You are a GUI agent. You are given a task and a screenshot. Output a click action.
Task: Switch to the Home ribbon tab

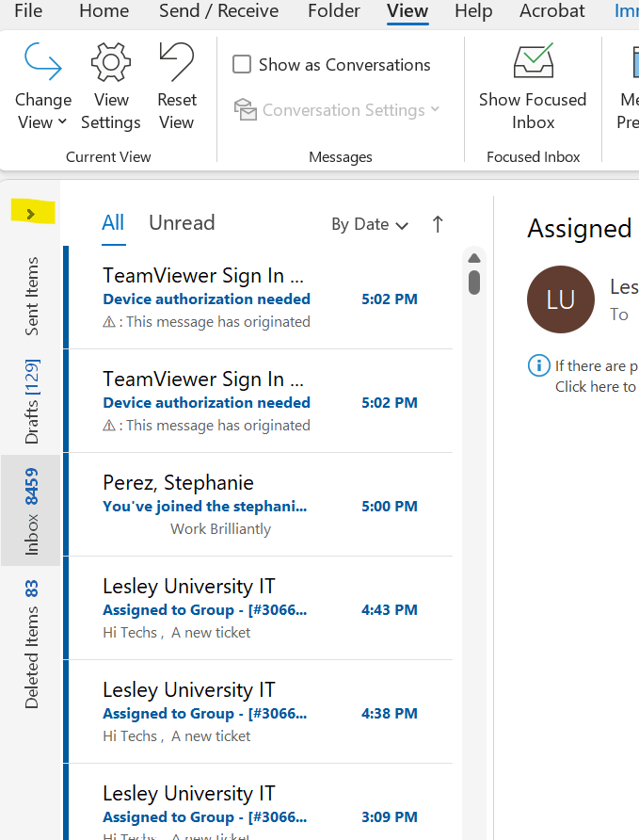pyautogui.click(x=104, y=10)
